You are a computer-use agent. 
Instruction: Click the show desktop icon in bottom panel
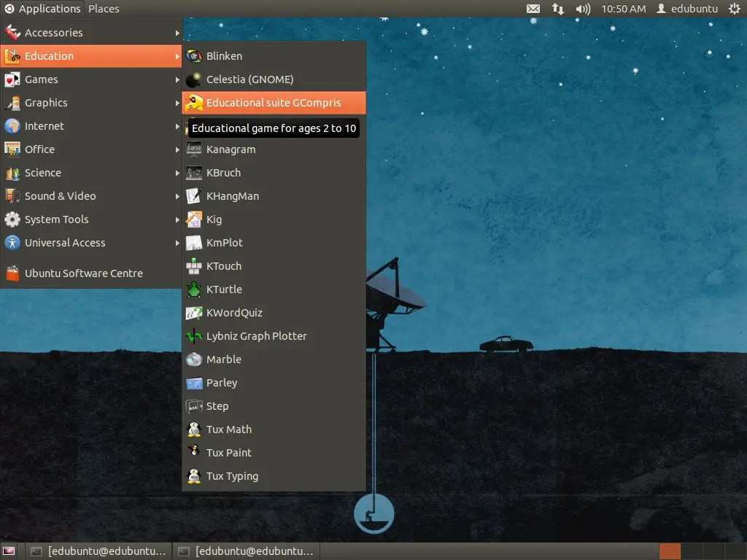click(x=9, y=551)
